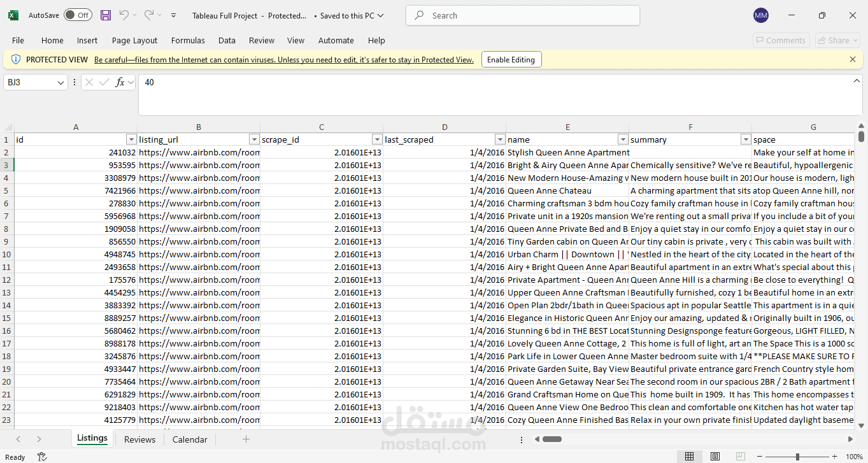Switch to Page Break Preview view

coord(740,457)
